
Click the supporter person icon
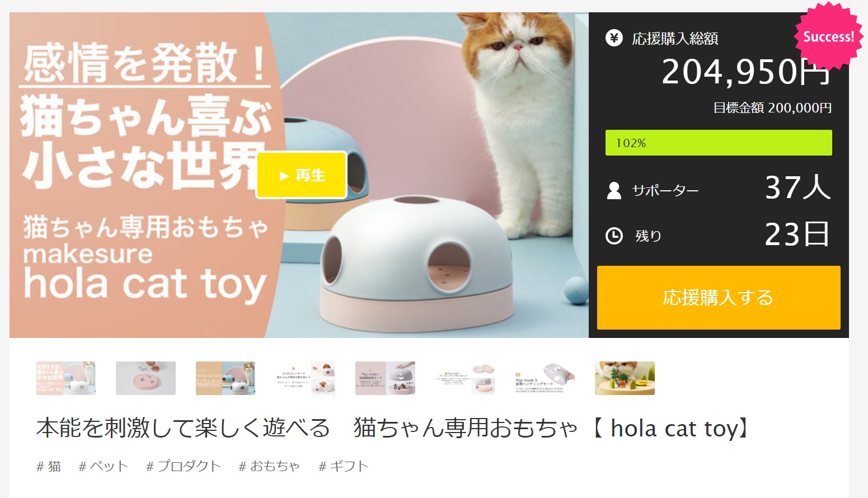(614, 190)
